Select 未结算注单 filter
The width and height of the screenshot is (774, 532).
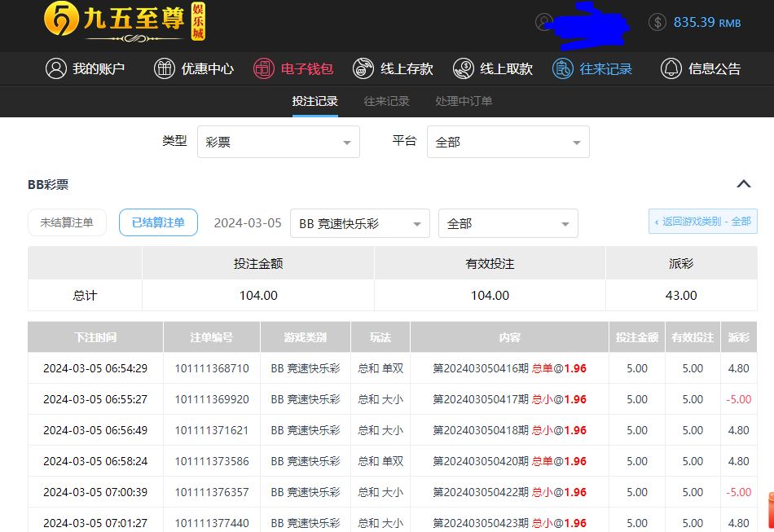coord(67,222)
